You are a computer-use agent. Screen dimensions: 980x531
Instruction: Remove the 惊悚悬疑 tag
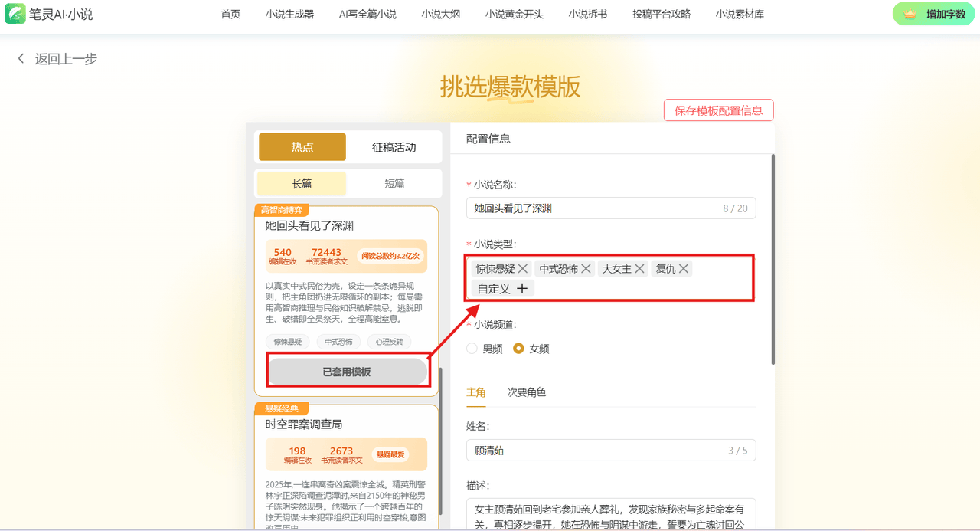pos(523,268)
